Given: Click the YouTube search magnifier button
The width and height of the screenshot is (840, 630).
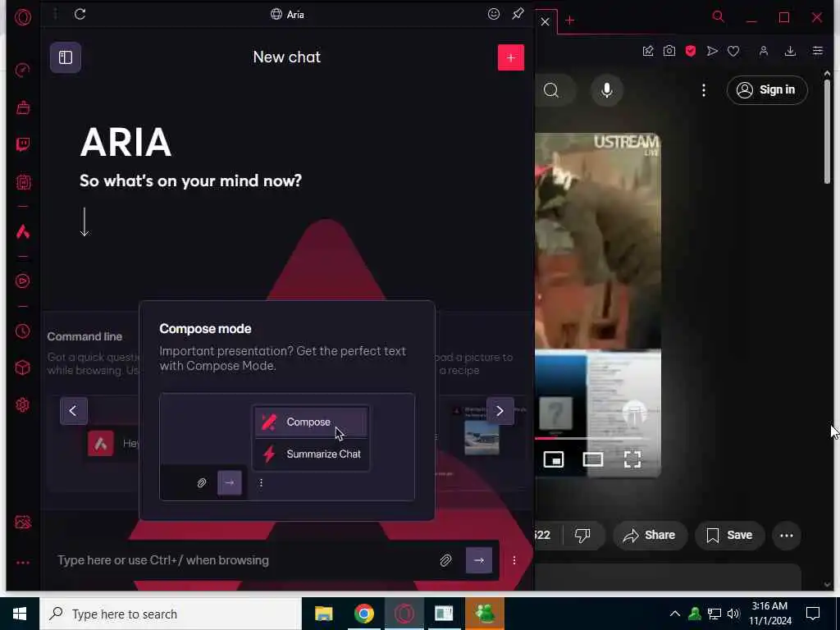Looking at the screenshot, I should (x=552, y=90).
